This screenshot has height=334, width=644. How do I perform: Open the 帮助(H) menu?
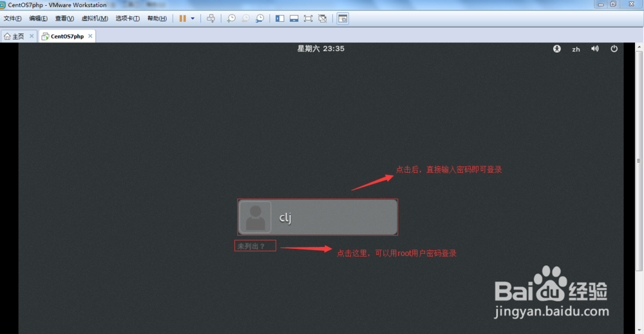pyautogui.click(x=157, y=19)
